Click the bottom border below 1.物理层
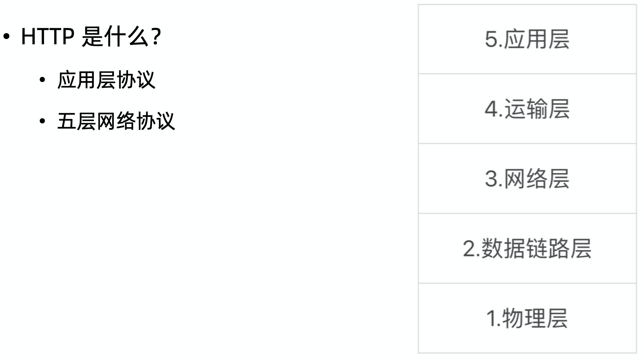Viewport: 644px width, 359px height. point(527,353)
